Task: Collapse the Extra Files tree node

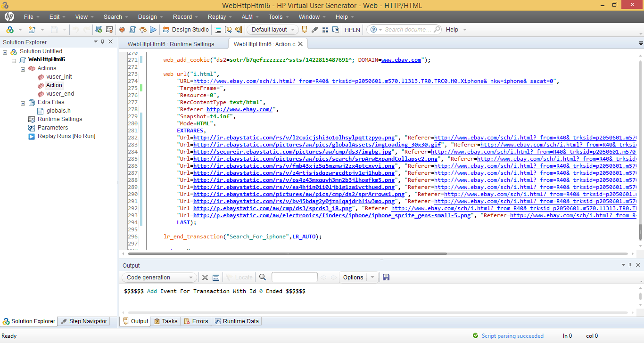Action: coord(23,103)
